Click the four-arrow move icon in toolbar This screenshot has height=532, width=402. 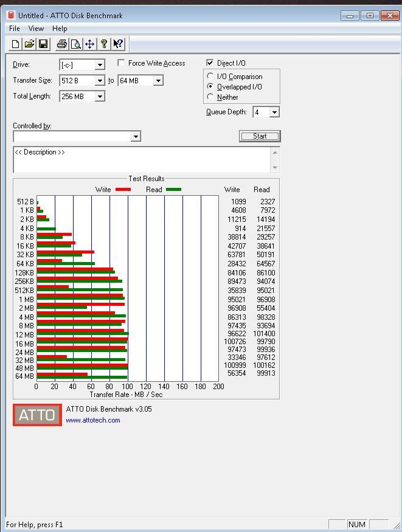coord(90,44)
